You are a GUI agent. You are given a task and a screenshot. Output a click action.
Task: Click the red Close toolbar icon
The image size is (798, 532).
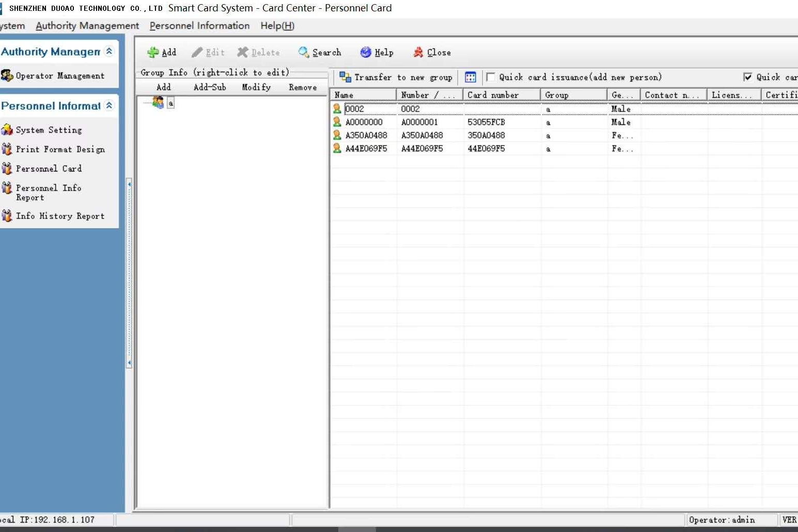[418, 52]
